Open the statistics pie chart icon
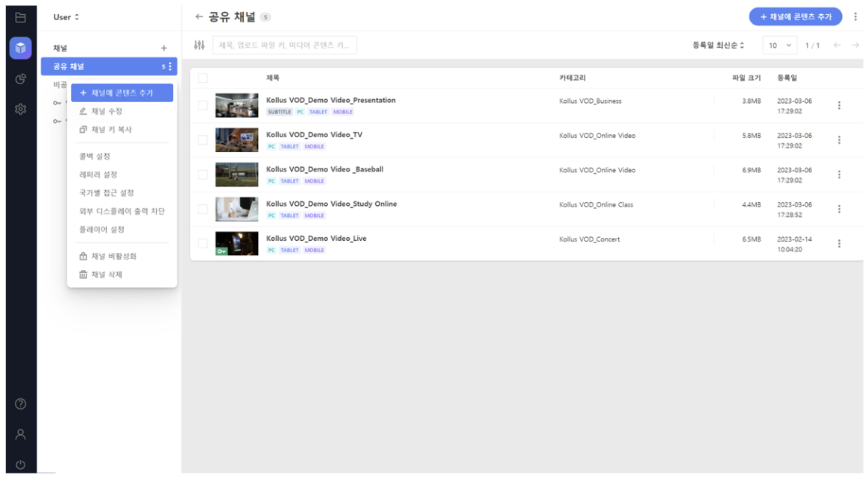868x481 pixels. 21,78
